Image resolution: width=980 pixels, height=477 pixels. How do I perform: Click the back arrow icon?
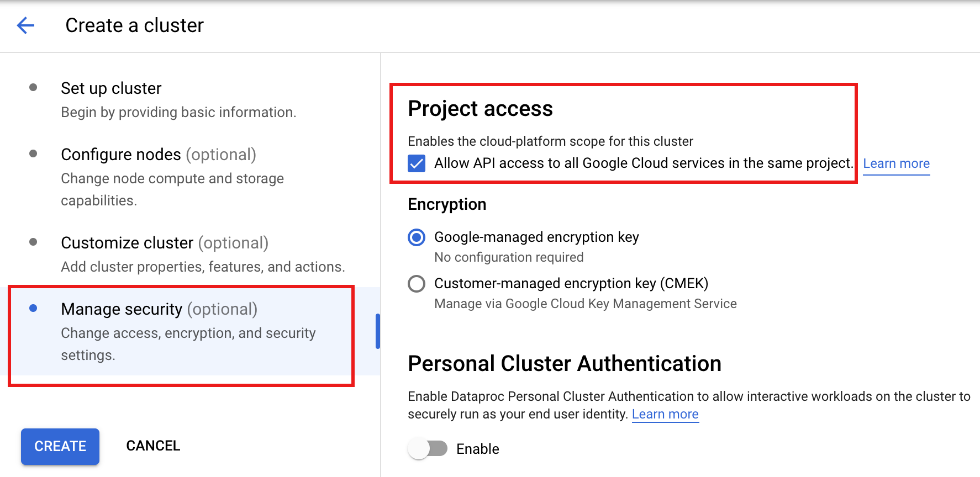(x=26, y=25)
